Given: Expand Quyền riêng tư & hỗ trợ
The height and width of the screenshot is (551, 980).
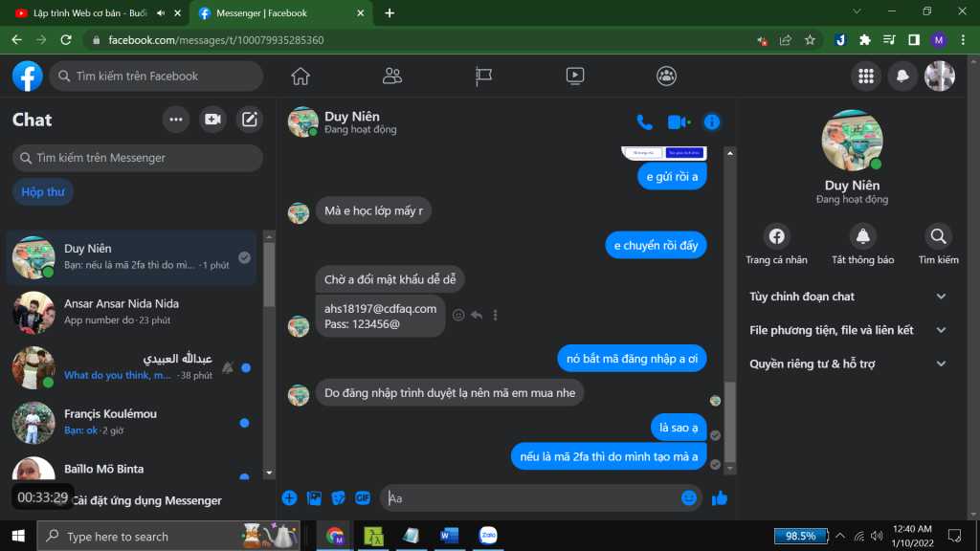Looking at the screenshot, I should click(847, 364).
